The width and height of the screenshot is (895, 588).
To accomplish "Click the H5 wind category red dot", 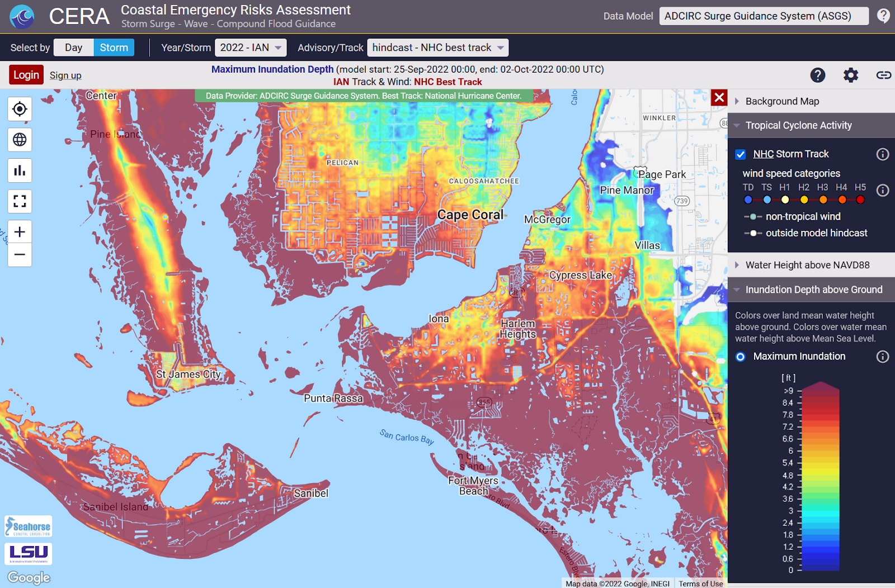I will (860, 200).
